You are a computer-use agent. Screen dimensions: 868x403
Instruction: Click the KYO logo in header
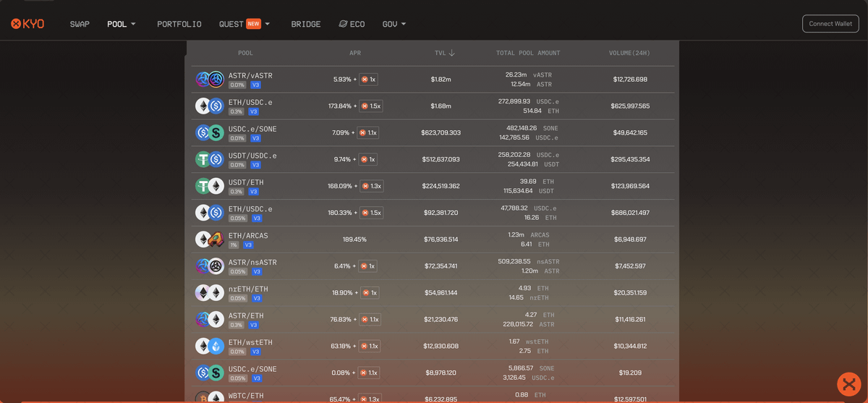(x=27, y=24)
